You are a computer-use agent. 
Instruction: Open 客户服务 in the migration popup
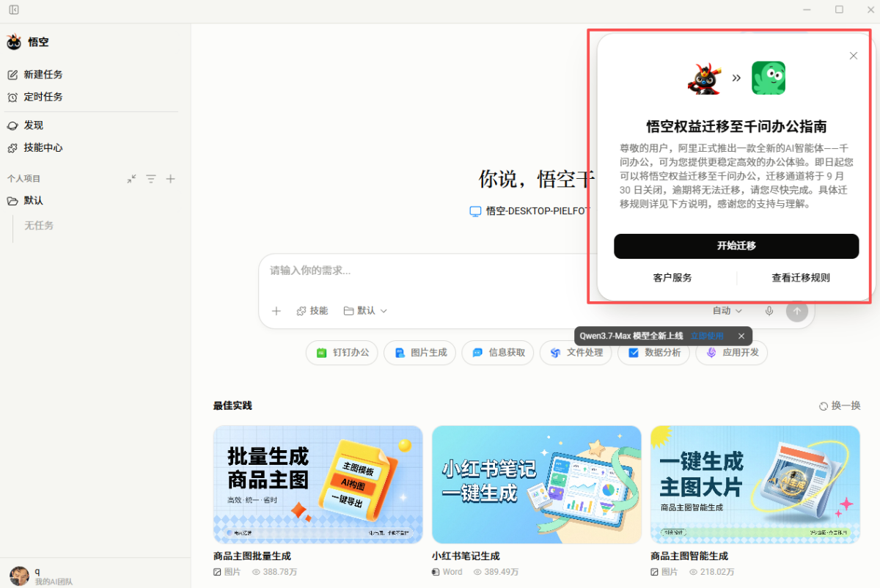(x=672, y=278)
